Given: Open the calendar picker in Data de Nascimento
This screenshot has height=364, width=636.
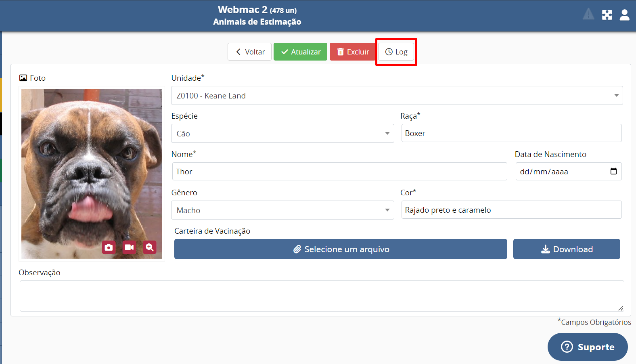Looking at the screenshot, I should (613, 172).
